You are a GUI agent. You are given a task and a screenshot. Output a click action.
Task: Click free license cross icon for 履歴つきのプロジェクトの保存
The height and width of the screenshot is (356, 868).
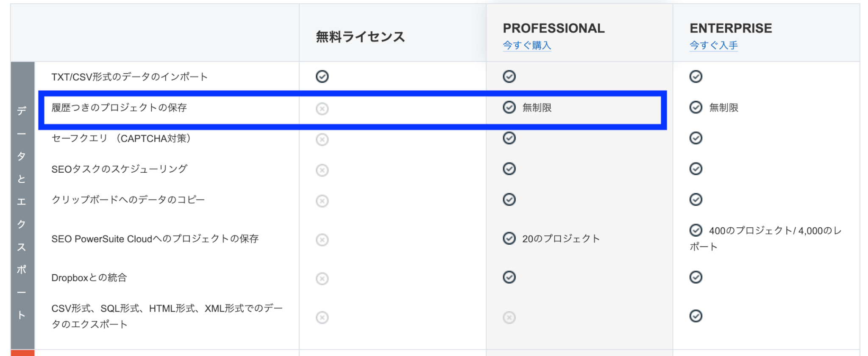coord(322,109)
